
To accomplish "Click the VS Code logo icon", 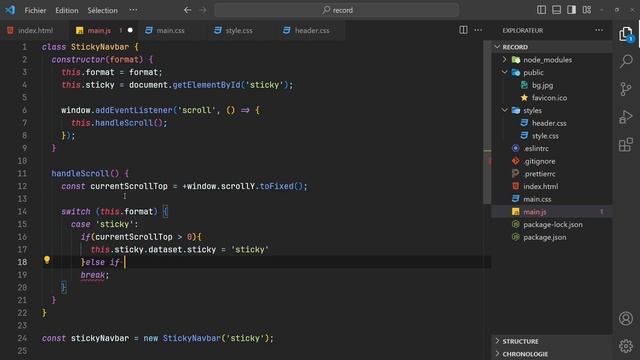I will pyautogui.click(x=10, y=10).
